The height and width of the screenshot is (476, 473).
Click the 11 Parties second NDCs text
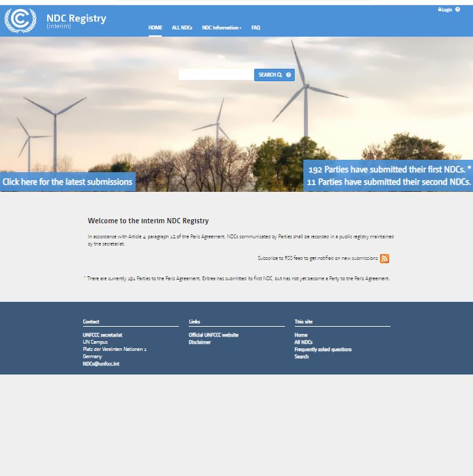(389, 182)
